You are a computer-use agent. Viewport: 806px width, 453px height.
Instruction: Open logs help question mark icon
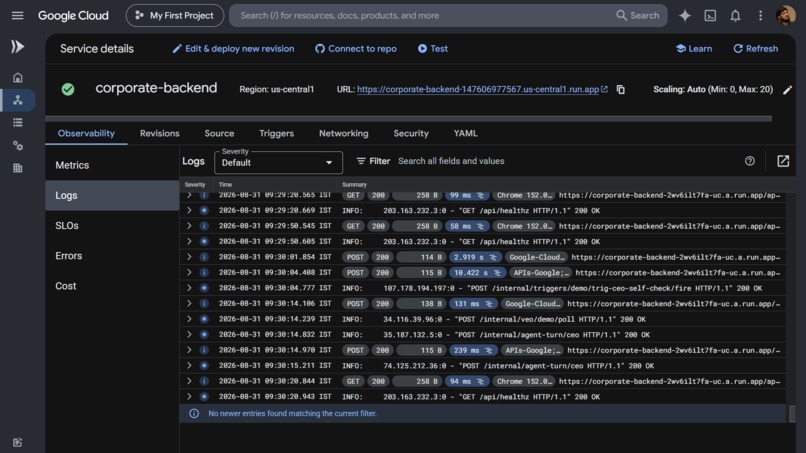click(749, 161)
